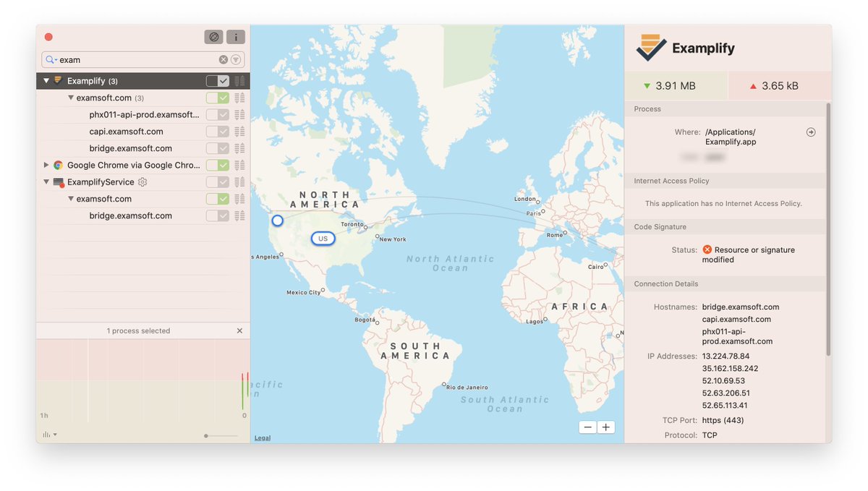Click IP address 35.162.158.242
Viewport: 868px width, 491px height.
pyautogui.click(x=730, y=369)
